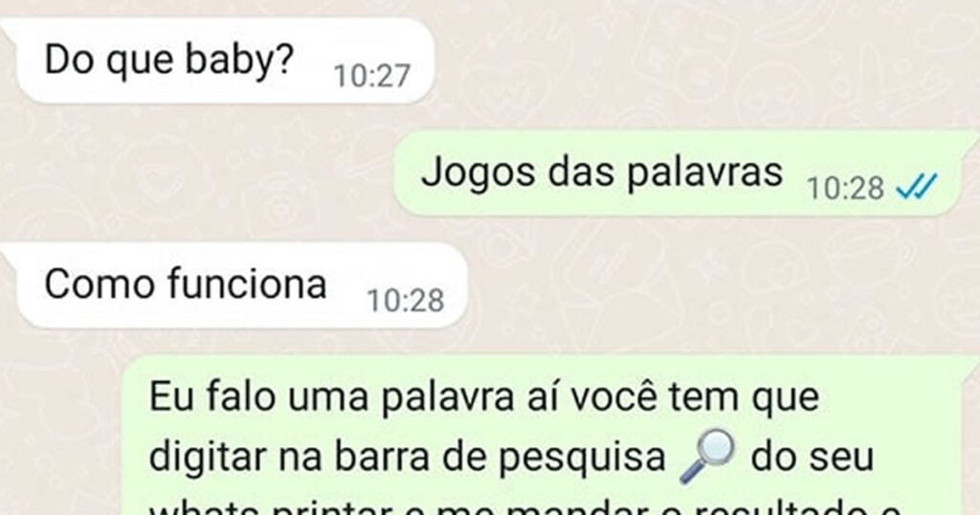Image resolution: width=980 pixels, height=515 pixels.
Task: Select the 'Jogos das palavras' message
Action: [x=679, y=173]
